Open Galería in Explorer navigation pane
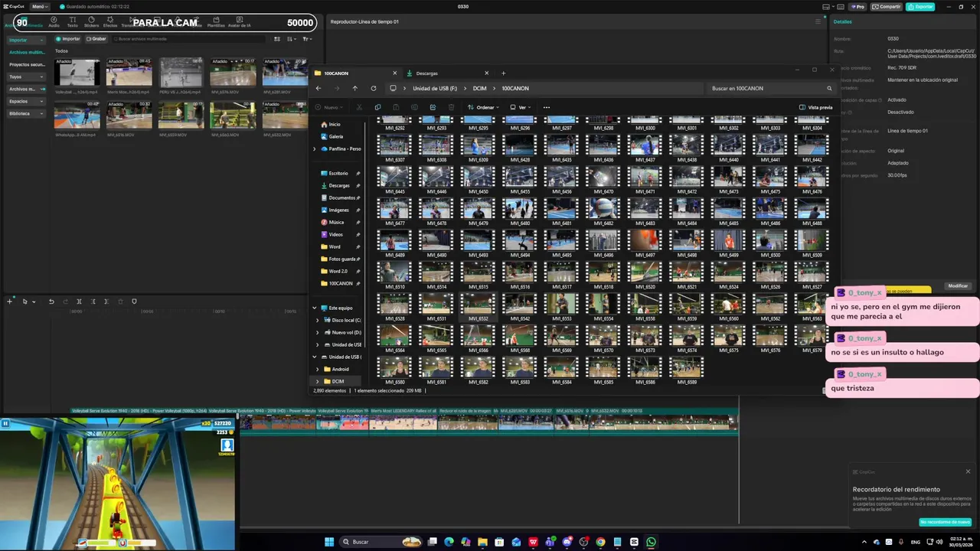This screenshot has width=980, height=551. pyautogui.click(x=335, y=136)
